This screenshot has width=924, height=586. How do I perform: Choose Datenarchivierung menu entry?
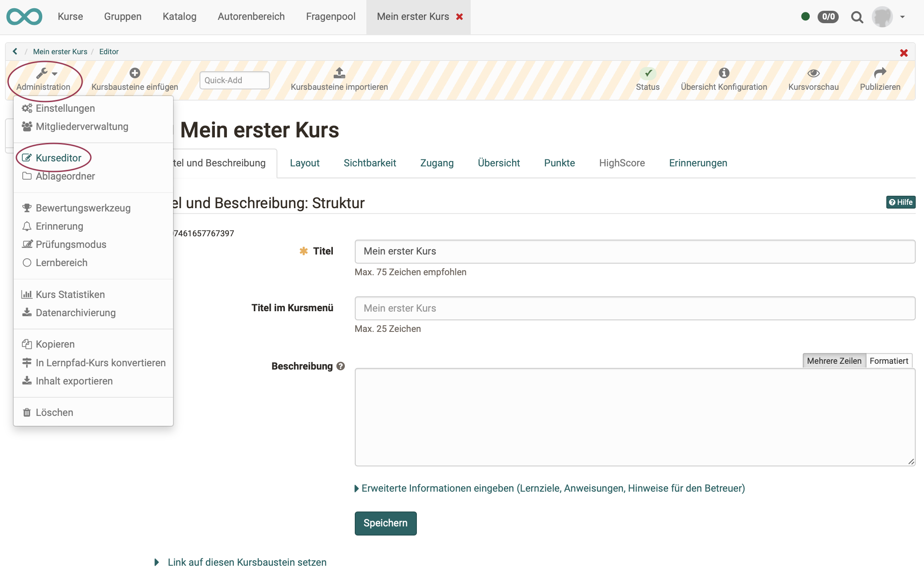pos(93,313)
